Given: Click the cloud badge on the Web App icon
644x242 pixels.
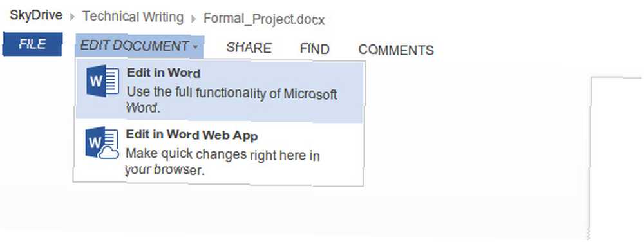Looking at the screenshot, I should click(x=109, y=154).
